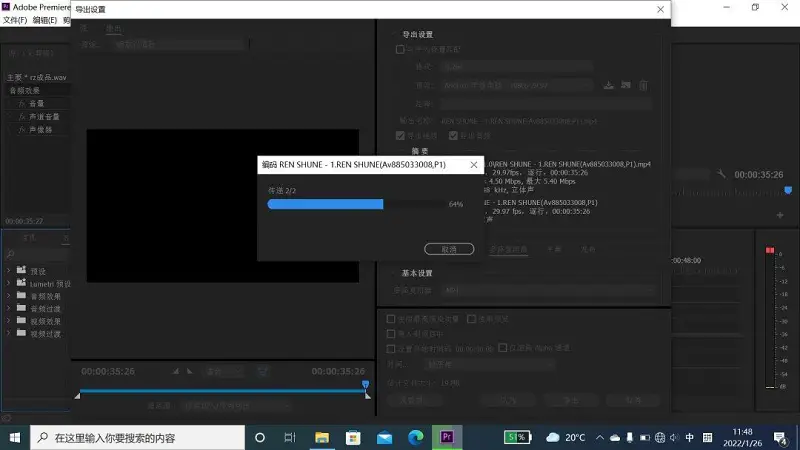Click the output name REN SHUNE file link
Screen dimensions: 800x450
[519, 121]
